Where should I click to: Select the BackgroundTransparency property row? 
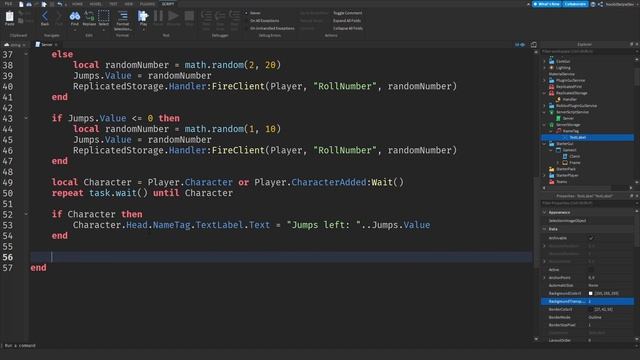(x=587, y=301)
